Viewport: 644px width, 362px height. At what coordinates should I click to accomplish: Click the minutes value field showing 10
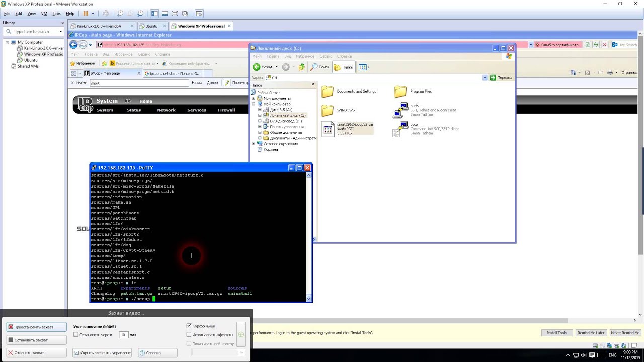click(x=123, y=334)
